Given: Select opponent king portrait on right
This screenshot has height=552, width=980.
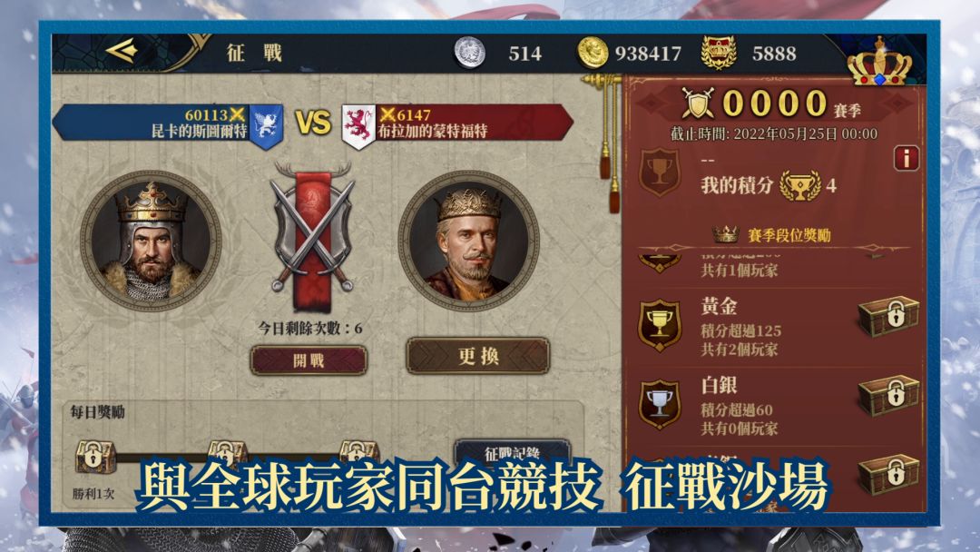Looking at the screenshot, I should (x=469, y=241).
